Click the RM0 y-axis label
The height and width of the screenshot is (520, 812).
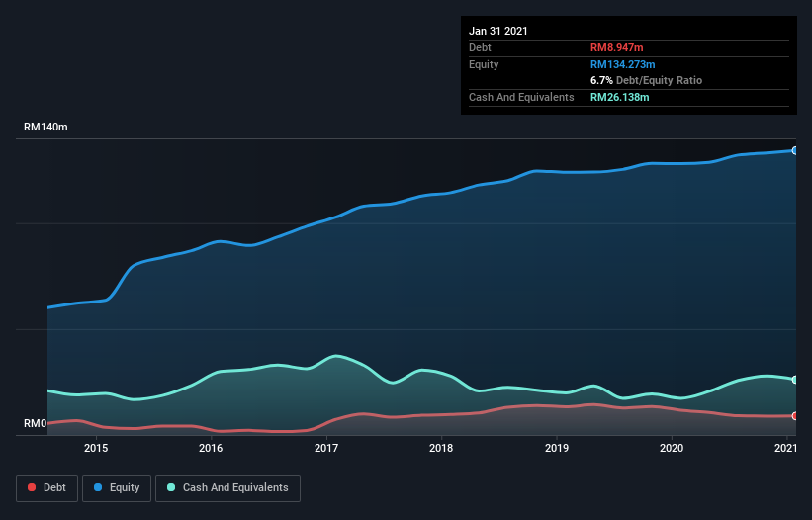tap(36, 424)
